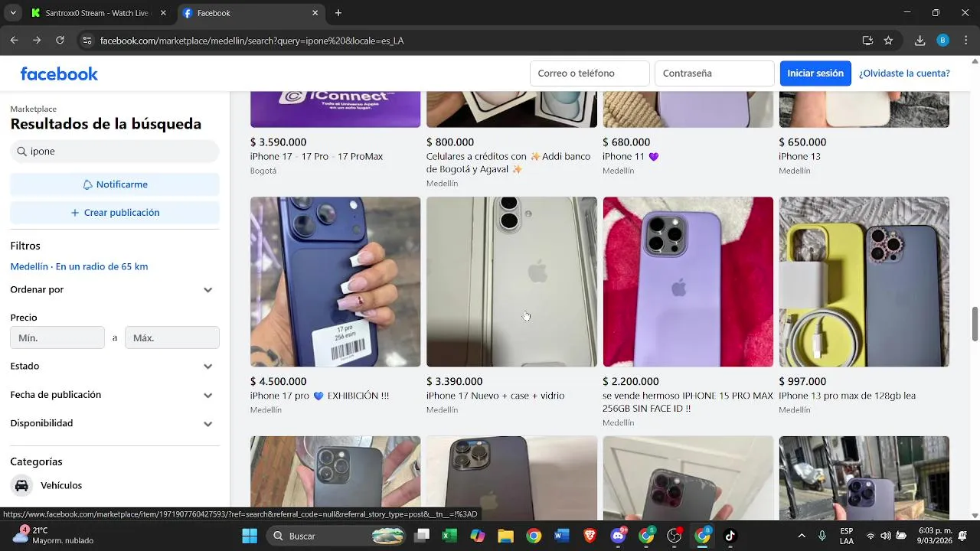Click the taskbar Buscar search box

point(337,536)
